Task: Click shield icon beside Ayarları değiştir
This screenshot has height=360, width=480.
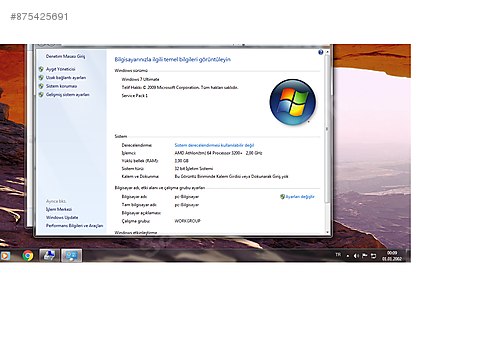Action: click(282, 197)
